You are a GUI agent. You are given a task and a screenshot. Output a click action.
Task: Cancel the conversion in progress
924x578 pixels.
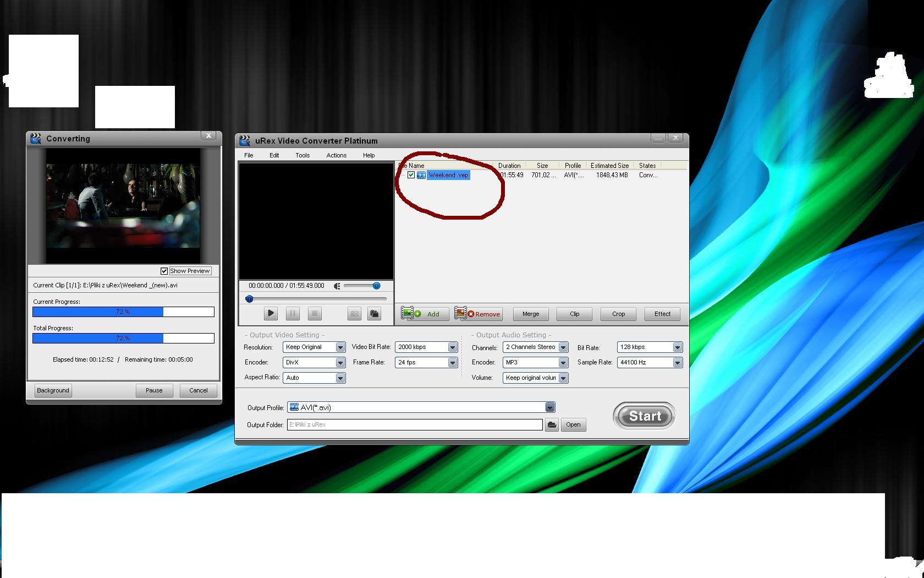coord(199,390)
